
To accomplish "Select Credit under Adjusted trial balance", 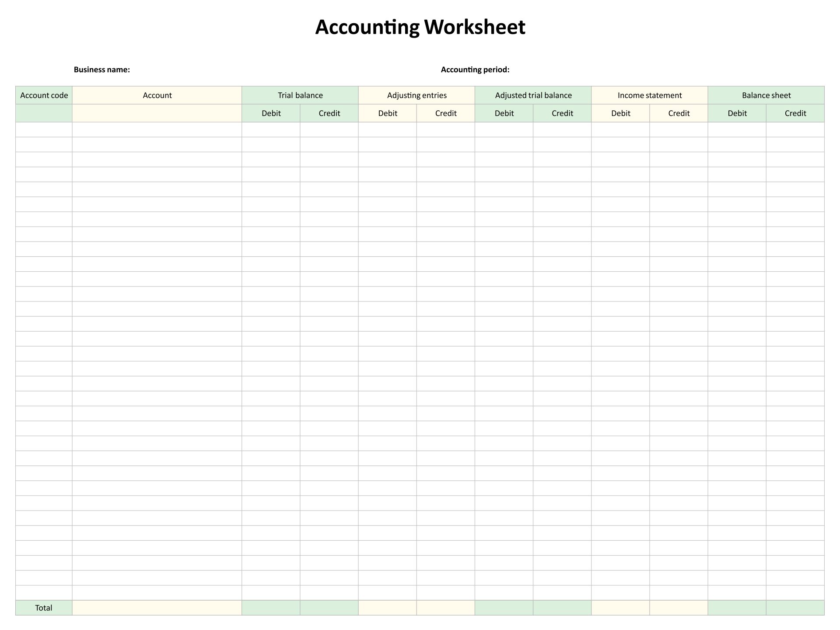I will (562, 113).
